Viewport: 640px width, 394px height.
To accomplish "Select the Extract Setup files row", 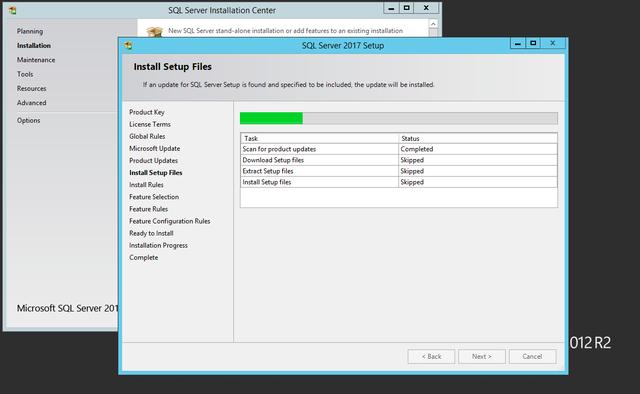I will click(399, 171).
